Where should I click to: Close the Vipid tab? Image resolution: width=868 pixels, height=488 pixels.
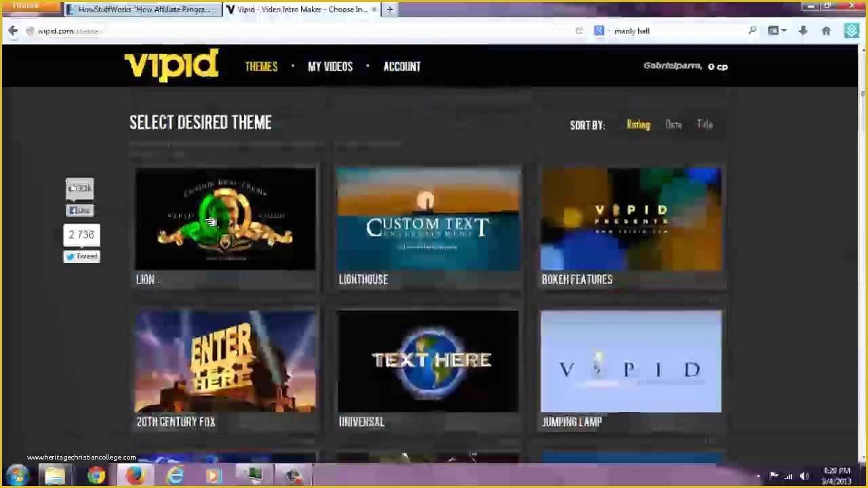[x=374, y=9]
